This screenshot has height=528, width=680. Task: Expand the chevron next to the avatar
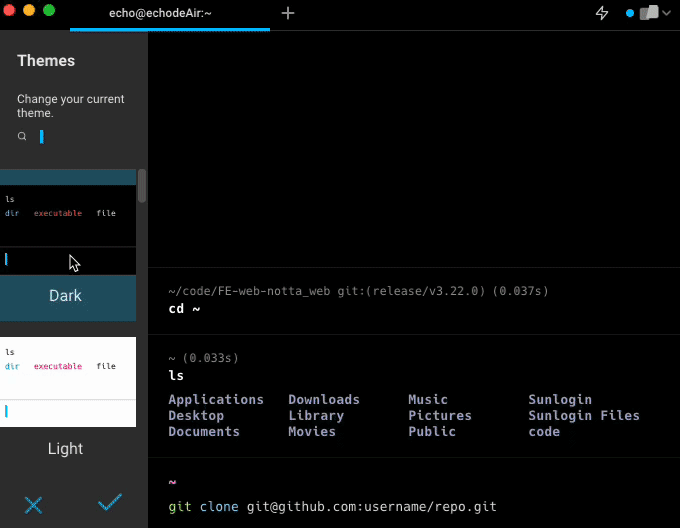click(x=667, y=13)
